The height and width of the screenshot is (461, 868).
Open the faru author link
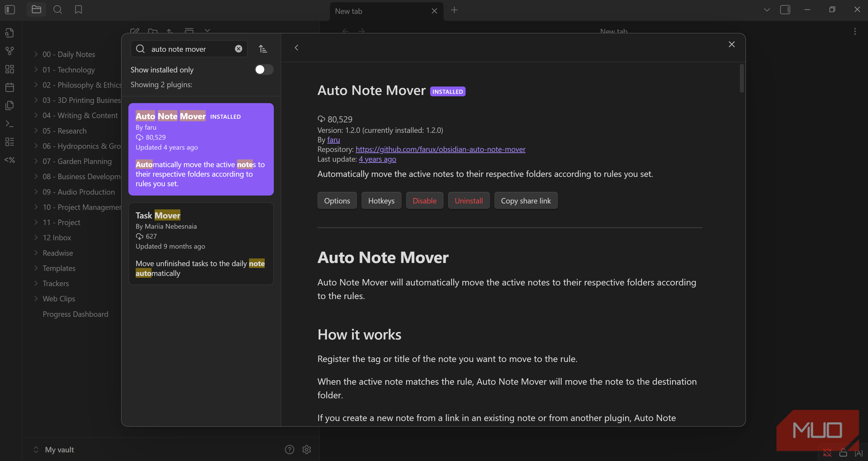pos(333,139)
